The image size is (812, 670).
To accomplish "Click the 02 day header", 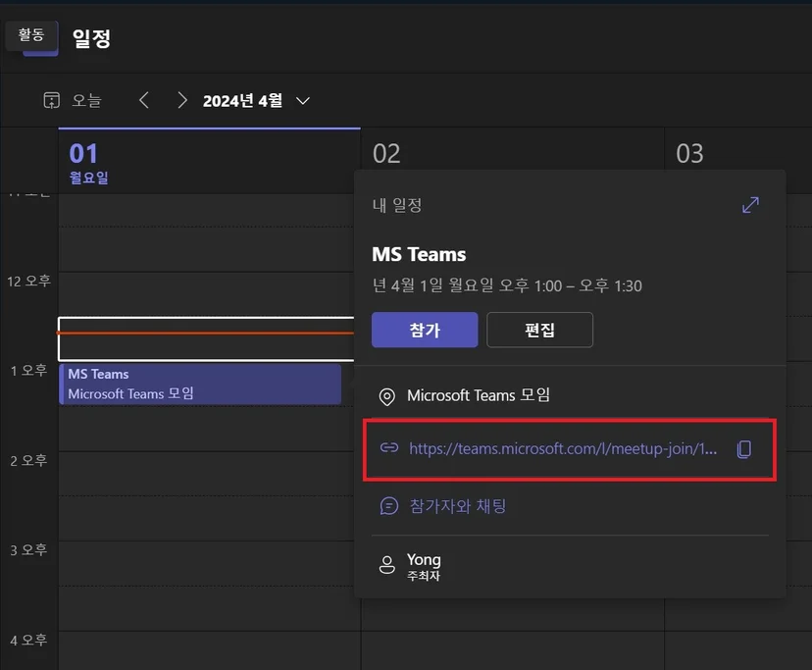I will tap(386, 153).
